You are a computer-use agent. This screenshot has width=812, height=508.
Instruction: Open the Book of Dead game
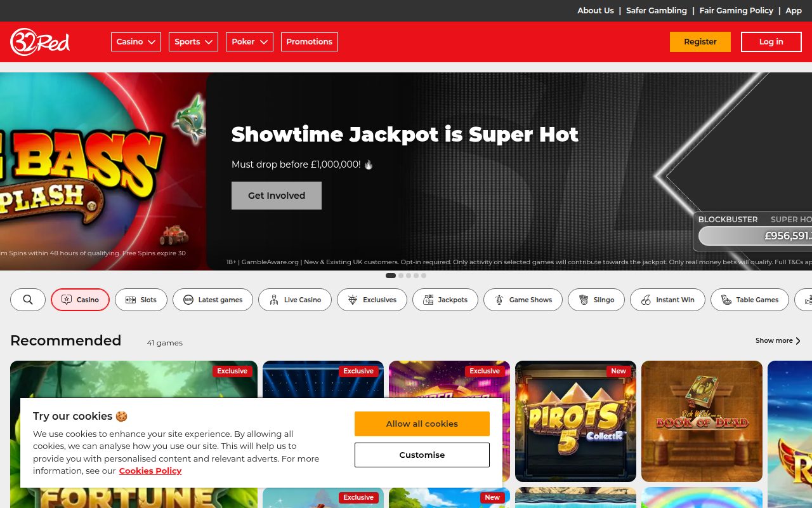(x=702, y=422)
